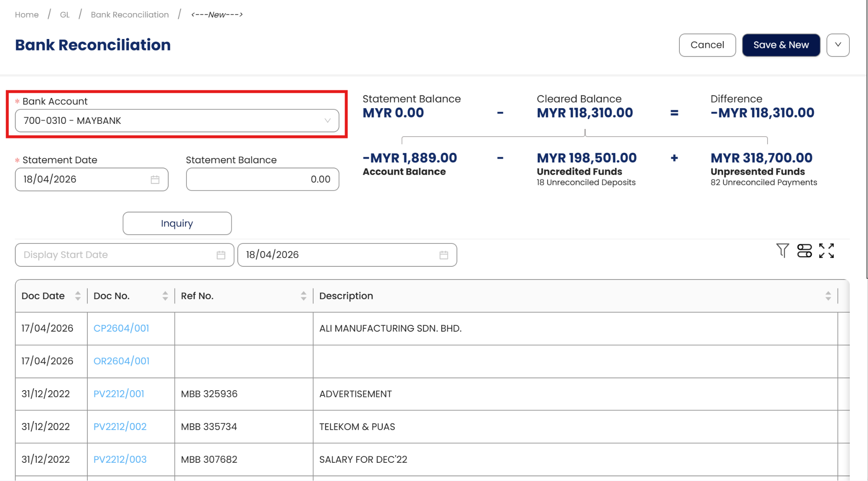868x481 pixels.
Task: Sort by Ref No. column arrows
Action: pos(303,296)
